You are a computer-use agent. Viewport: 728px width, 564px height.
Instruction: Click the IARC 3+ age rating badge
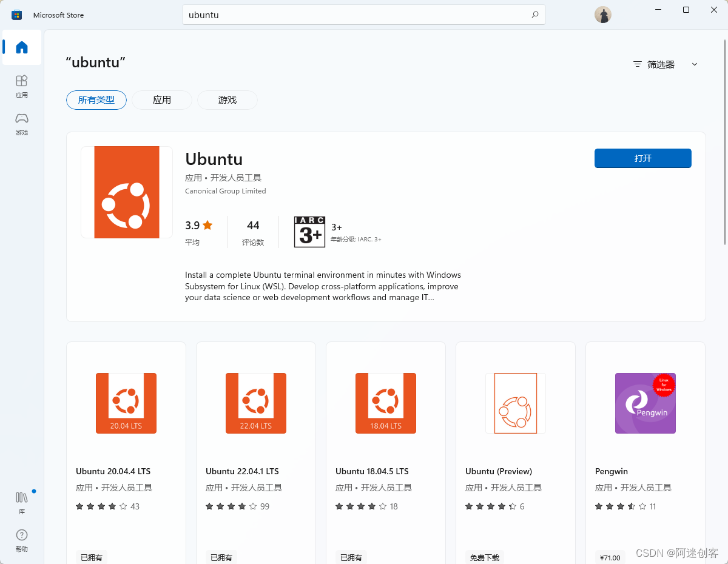click(x=309, y=231)
